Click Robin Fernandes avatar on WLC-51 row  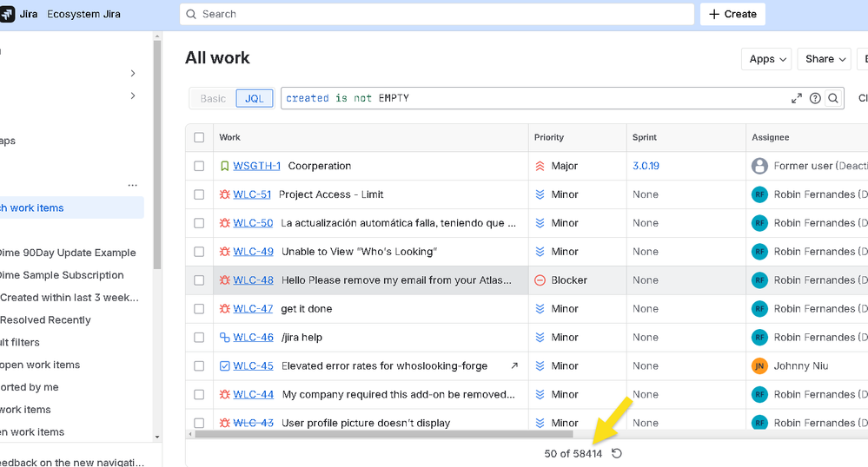(x=759, y=194)
